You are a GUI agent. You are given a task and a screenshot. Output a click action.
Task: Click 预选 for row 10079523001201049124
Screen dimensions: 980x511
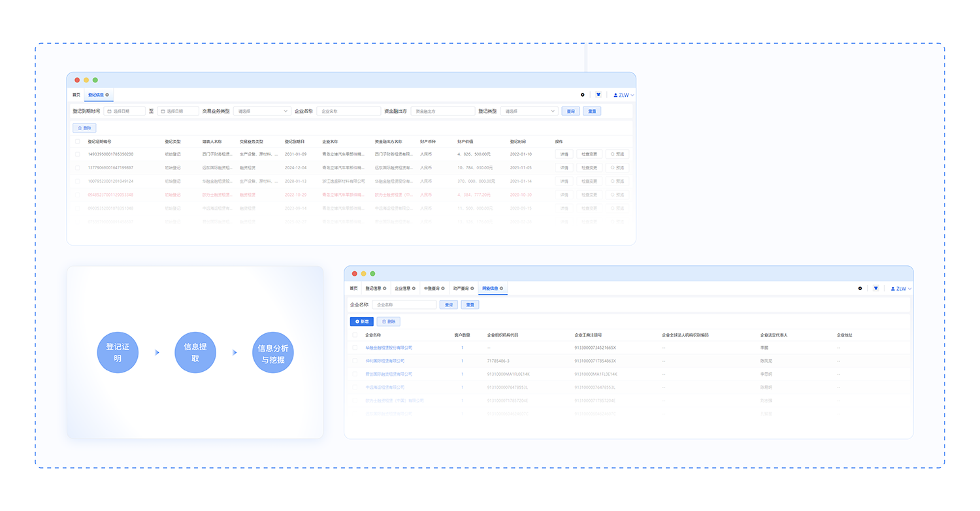[x=617, y=181]
